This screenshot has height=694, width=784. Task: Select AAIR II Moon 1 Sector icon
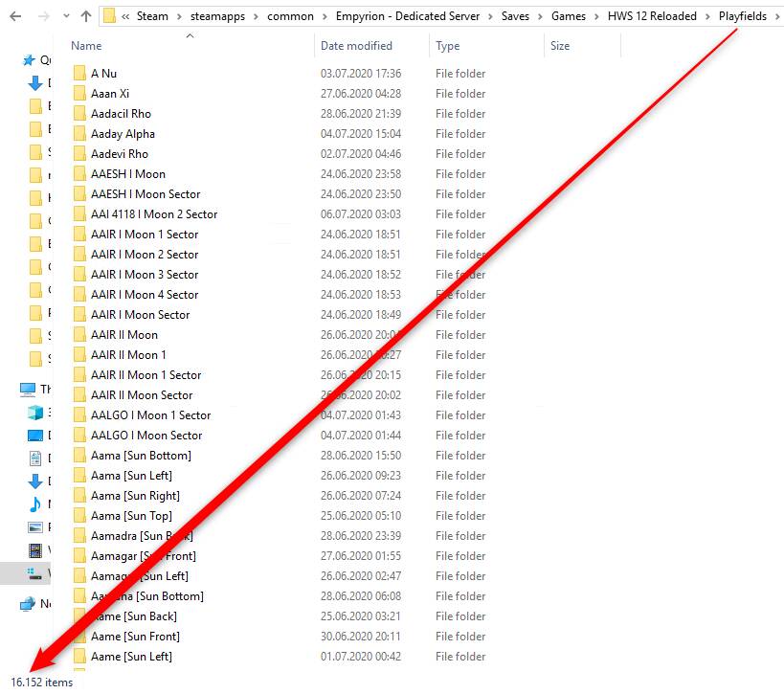(x=79, y=374)
